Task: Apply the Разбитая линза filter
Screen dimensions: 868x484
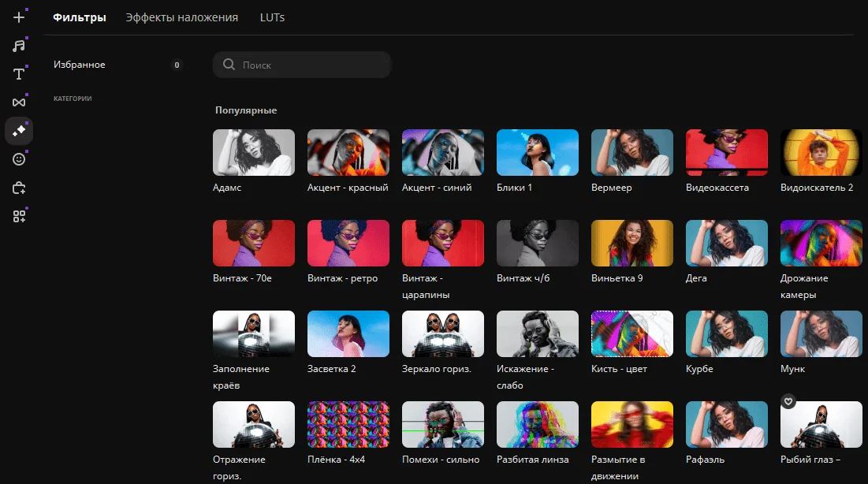Action: coord(538,424)
